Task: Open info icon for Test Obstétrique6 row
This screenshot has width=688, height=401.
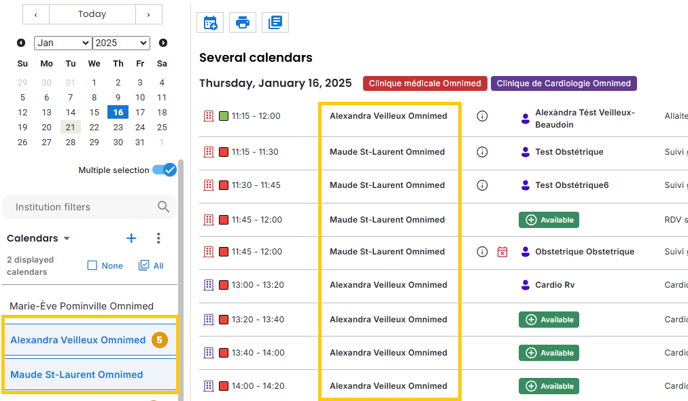Action: 482,185
